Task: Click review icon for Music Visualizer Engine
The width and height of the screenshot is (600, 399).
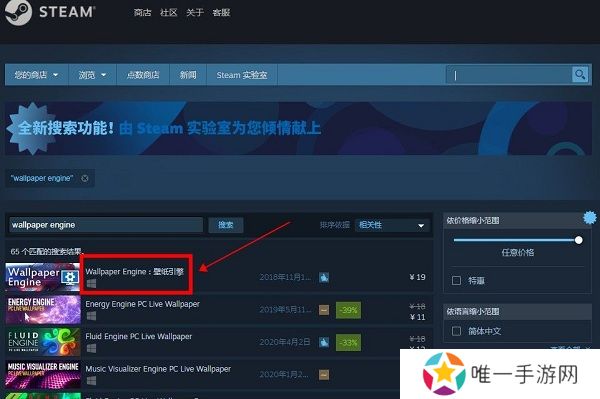Action: [324, 375]
